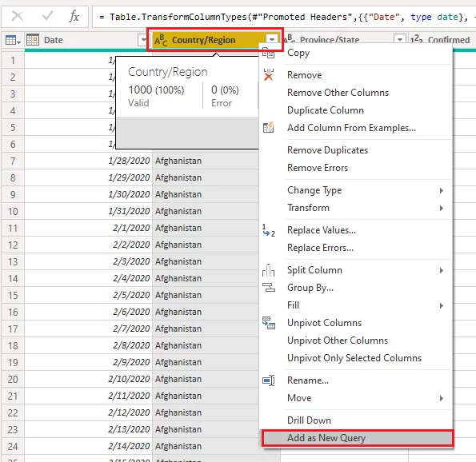Screen dimensions: 476x462
Task: Click the ABC type icon of Country/Region
Action: pyautogui.click(x=161, y=40)
